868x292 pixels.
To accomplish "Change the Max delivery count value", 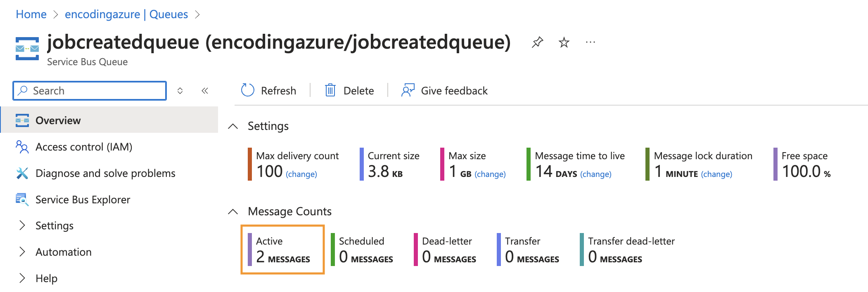I will [x=301, y=174].
